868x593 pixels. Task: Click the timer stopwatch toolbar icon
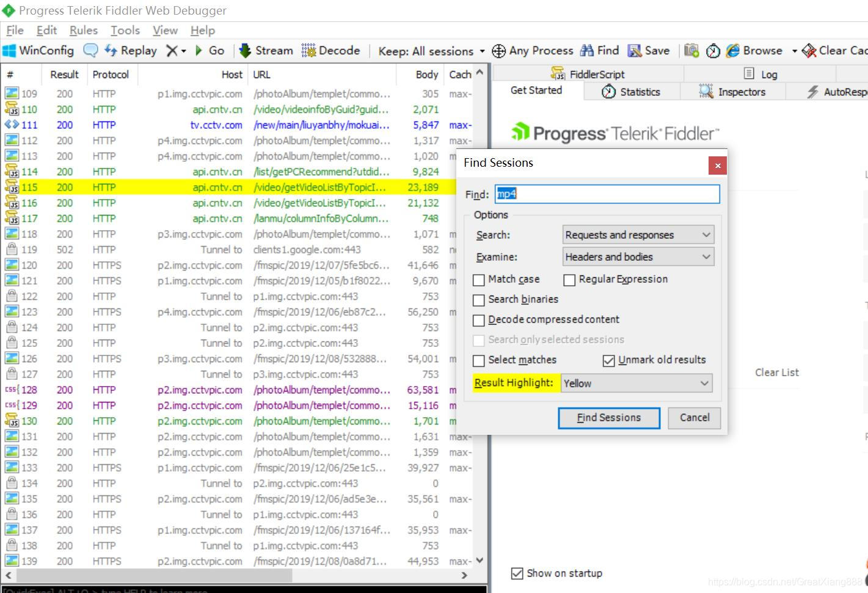click(x=713, y=51)
